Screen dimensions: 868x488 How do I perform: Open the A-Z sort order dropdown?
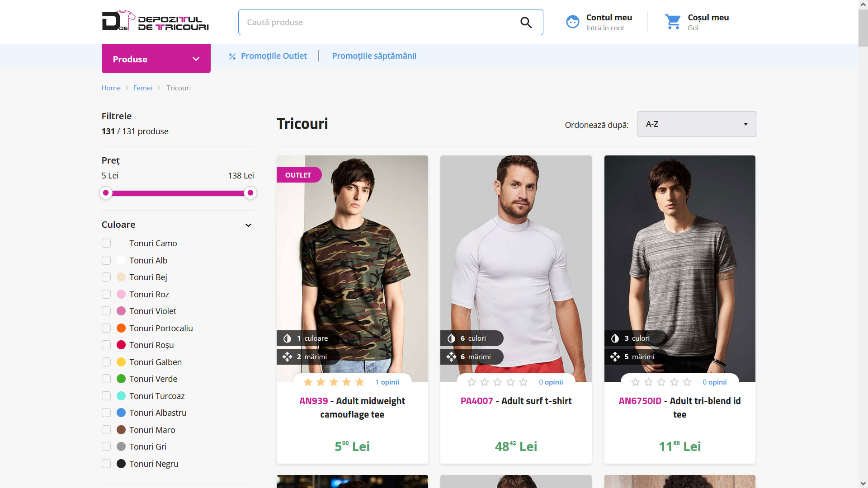click(697, 124)
